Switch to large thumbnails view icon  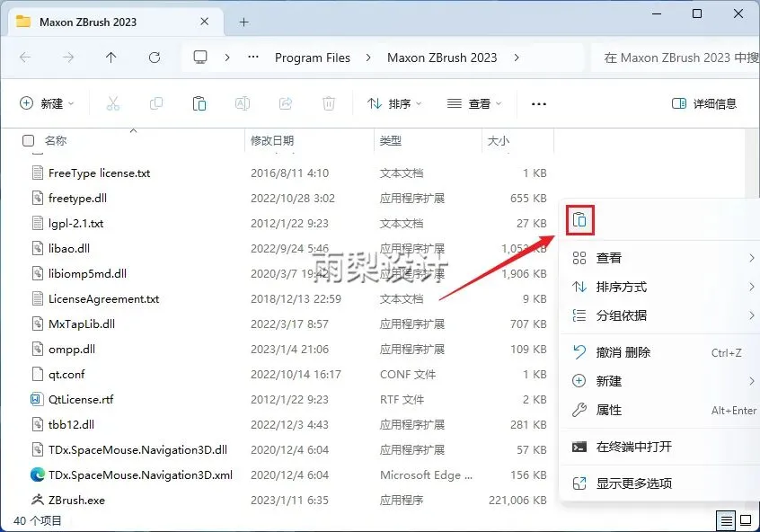746,521
